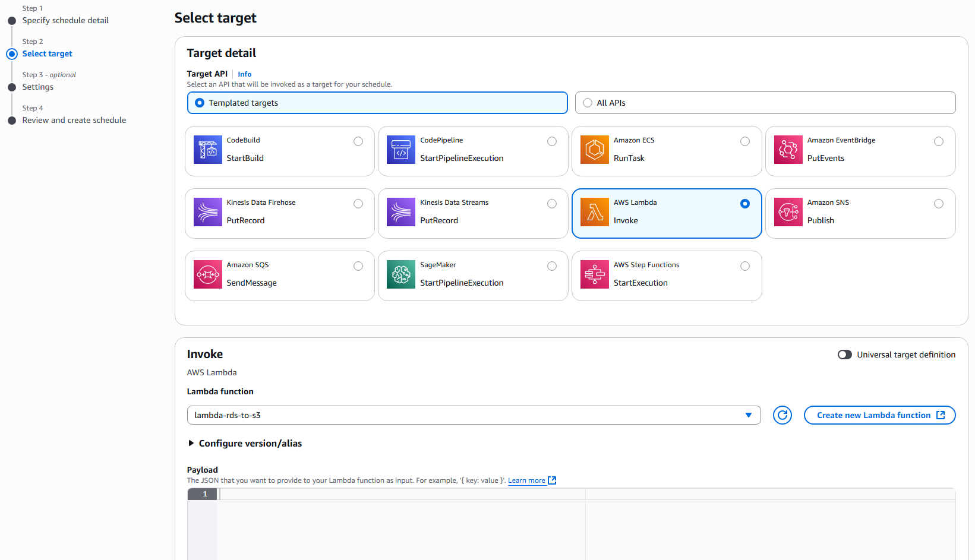Choose Amazon ECS RunTask radio button
975x560 pixels.
click(745, 141)
